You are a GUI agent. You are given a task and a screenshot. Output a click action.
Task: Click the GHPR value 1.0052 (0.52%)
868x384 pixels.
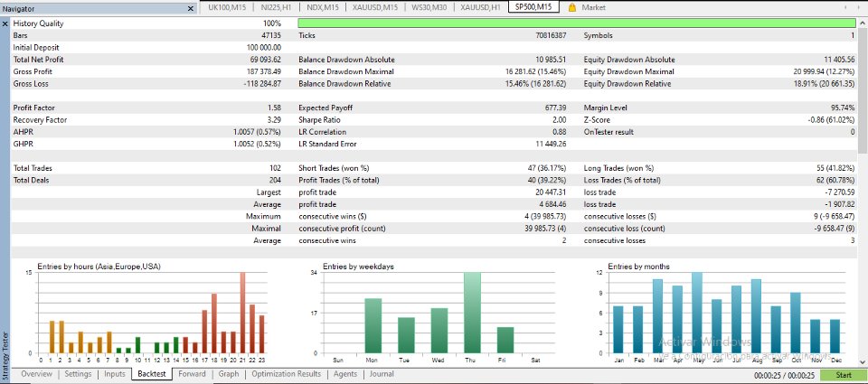click(257, 144)
